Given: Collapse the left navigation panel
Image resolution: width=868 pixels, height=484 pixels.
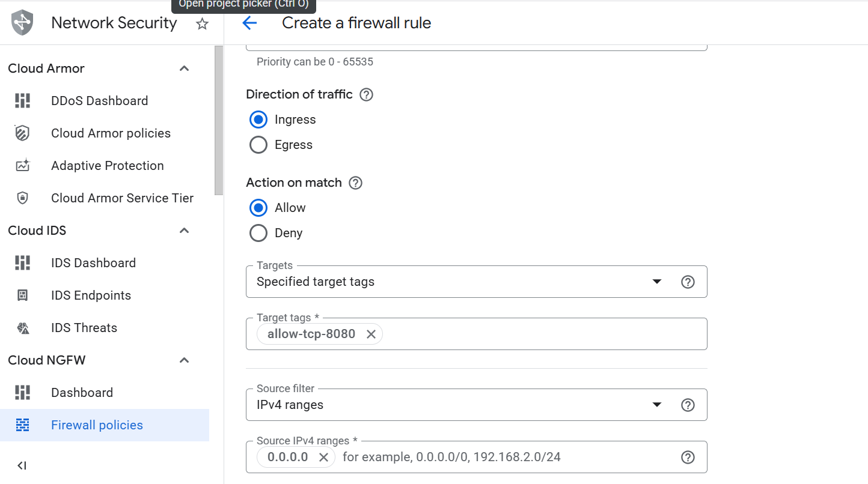Looking at the screenshot, I should click(x=22, y=465).
